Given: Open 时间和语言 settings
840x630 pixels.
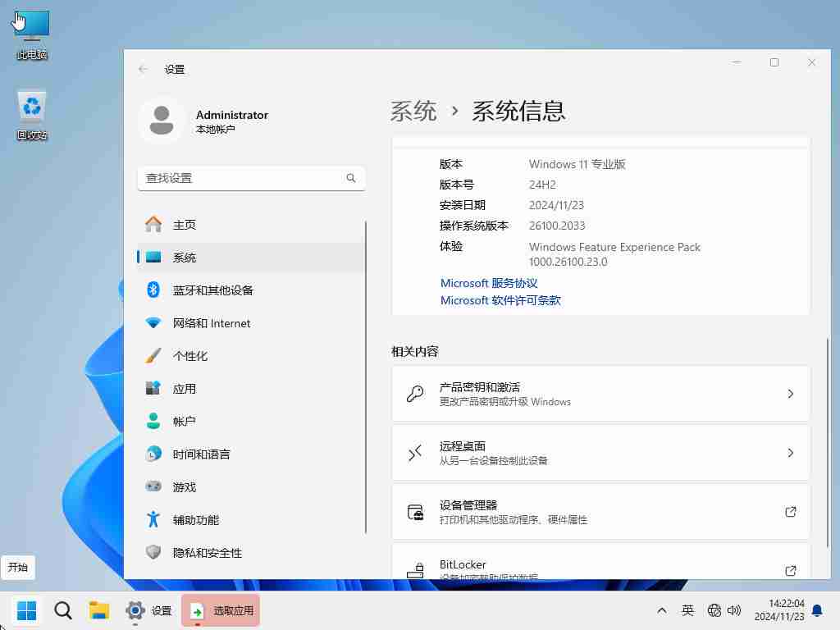Looking at the screenshot, I should point(204,454).
